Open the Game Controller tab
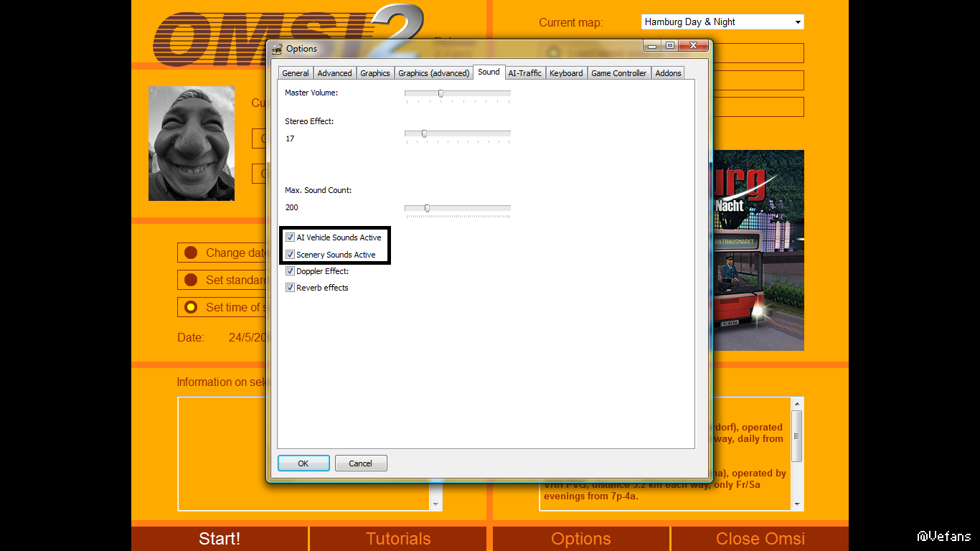980x551 pixels. [x=619, y=73]
